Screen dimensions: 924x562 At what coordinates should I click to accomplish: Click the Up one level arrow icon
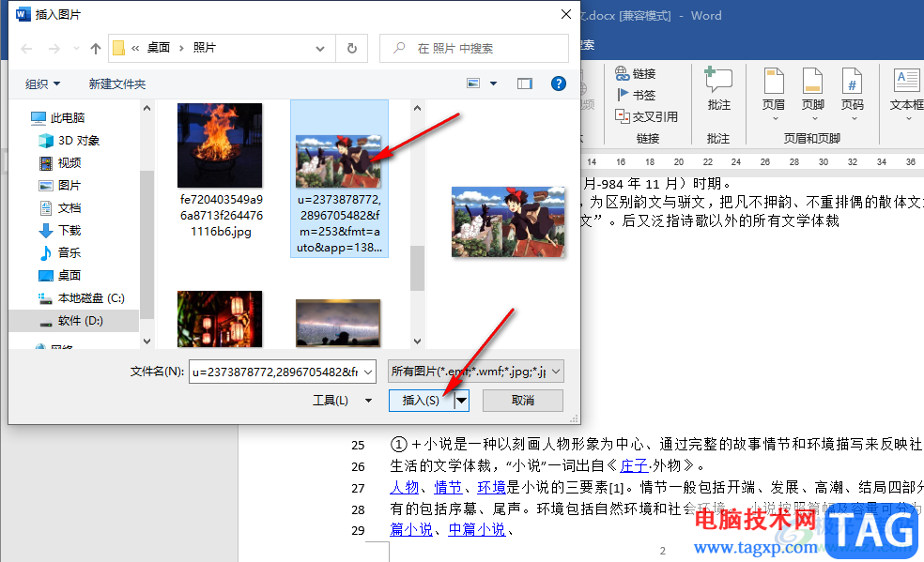[96, 48]
